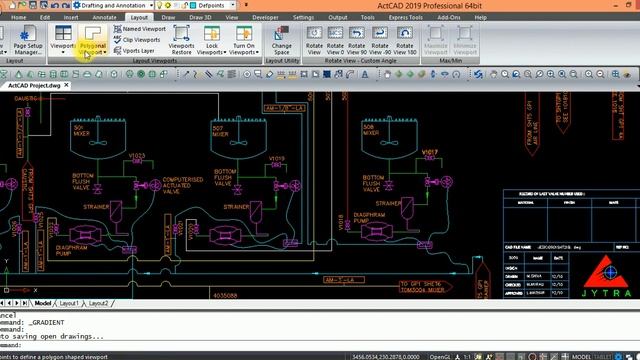This screenshot has height=360, width=640.
Task: Click the Layout Viewports panel label
Action: coord(155,61)
